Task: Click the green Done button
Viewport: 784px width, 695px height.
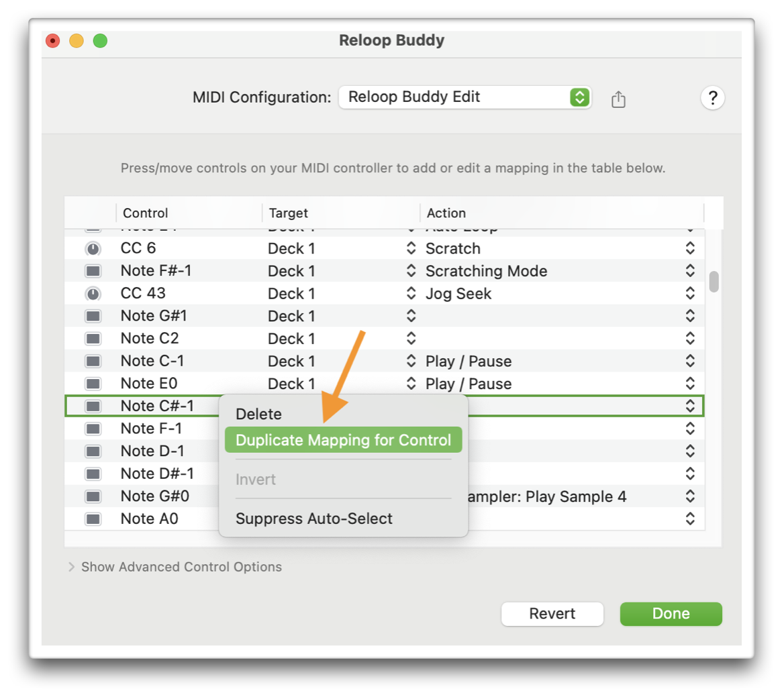Action: tap(671, 614)
